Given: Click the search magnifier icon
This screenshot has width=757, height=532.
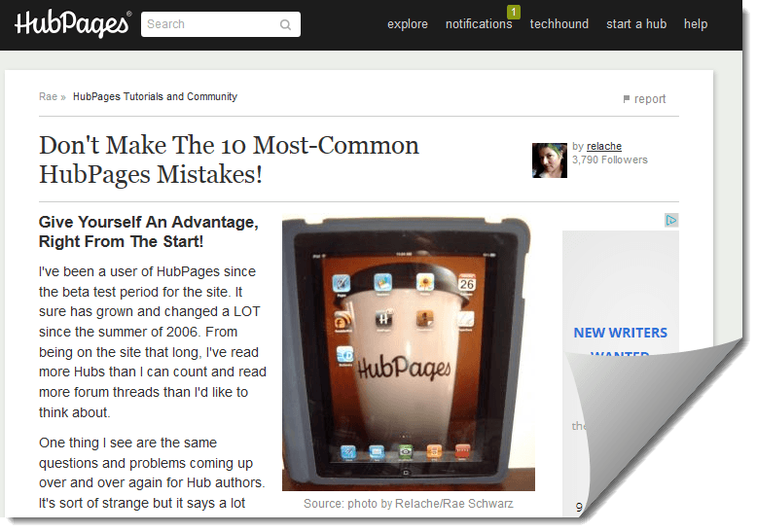Looking at the screenshot, I should coord(285,24).
